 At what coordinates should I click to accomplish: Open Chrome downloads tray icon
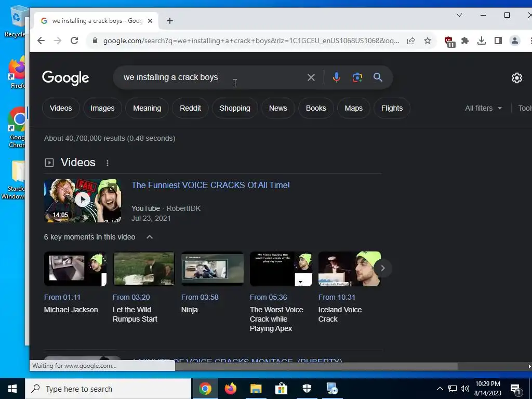482,41
